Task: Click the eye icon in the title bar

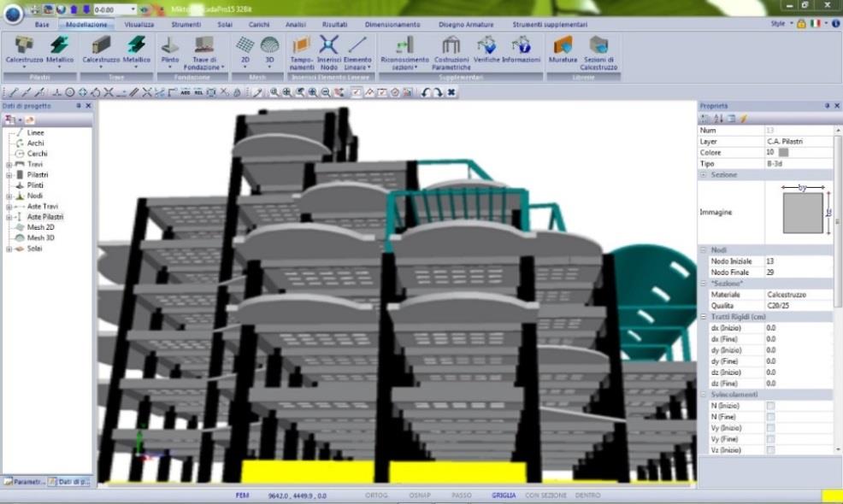Action: (x=144, y=9)
